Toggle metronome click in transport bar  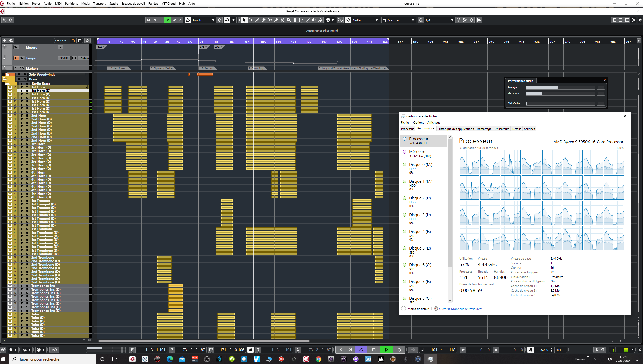click(x=597, y=350)
